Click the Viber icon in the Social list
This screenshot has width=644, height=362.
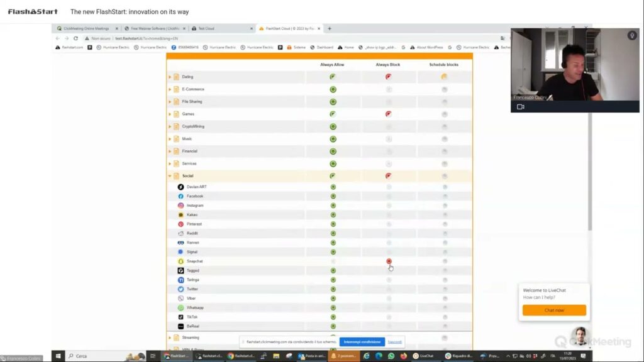pos(180,299)
